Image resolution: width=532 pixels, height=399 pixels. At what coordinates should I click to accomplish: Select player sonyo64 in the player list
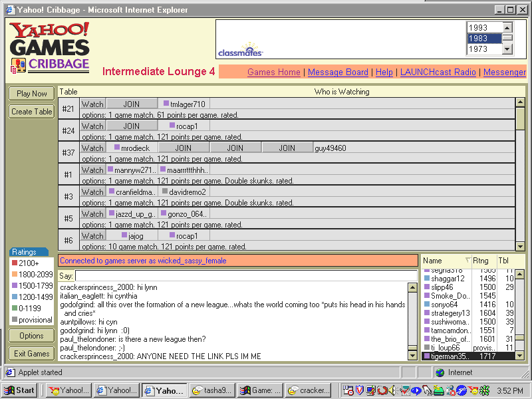[468, 305]
